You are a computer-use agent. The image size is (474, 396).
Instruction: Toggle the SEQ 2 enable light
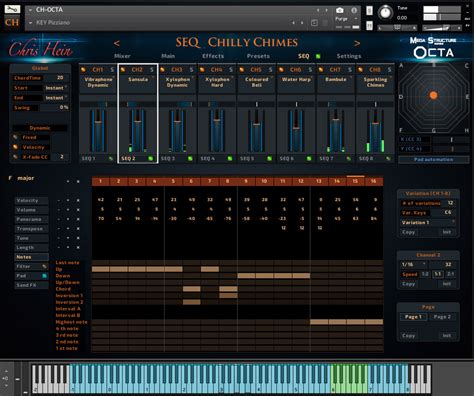(x=150, y=159)
